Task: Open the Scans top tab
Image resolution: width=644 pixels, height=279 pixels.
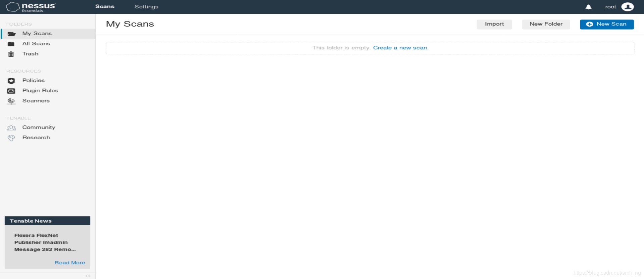Action: (105, 6)
